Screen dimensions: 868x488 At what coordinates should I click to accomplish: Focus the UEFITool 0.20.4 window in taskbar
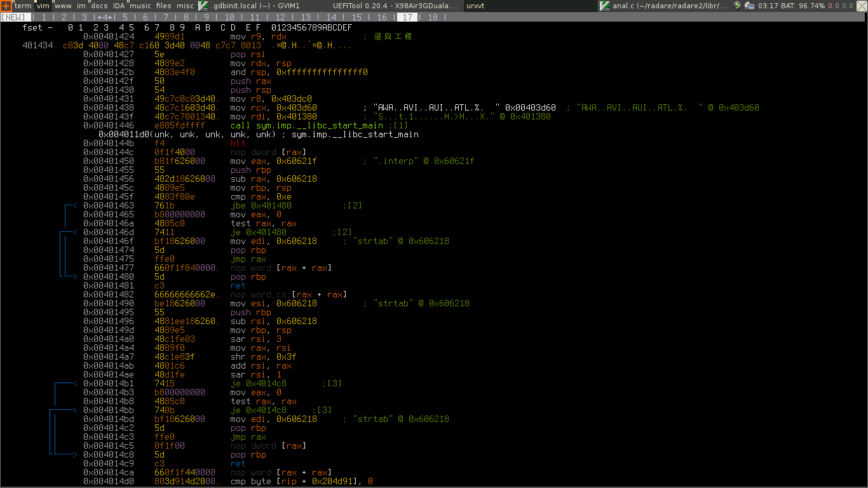397,6
